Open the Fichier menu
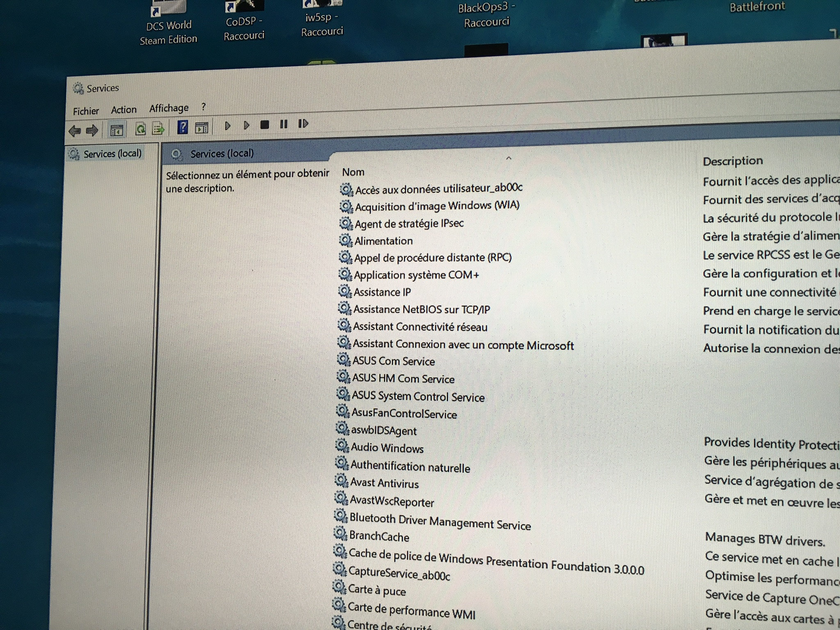The image size is (840, 630). click(86, 111)
